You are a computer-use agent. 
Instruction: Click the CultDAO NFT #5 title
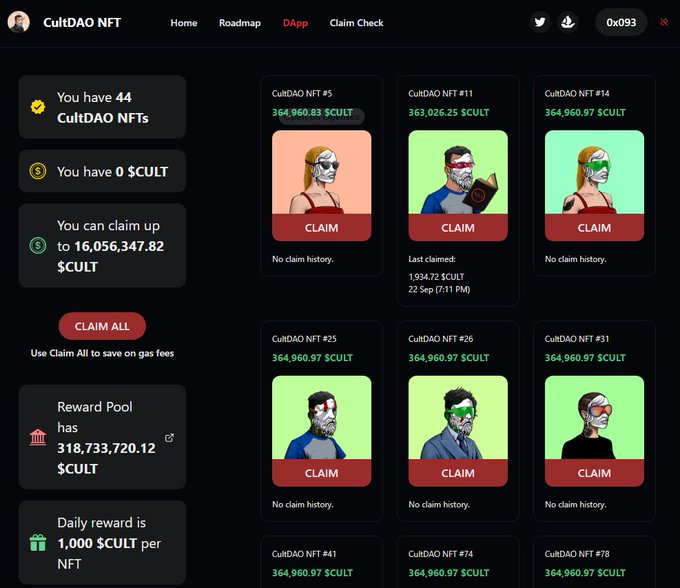(302, 93)
